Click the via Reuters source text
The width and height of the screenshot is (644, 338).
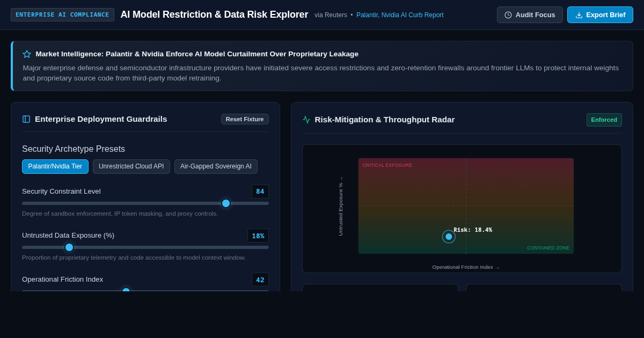pos(331,15)
